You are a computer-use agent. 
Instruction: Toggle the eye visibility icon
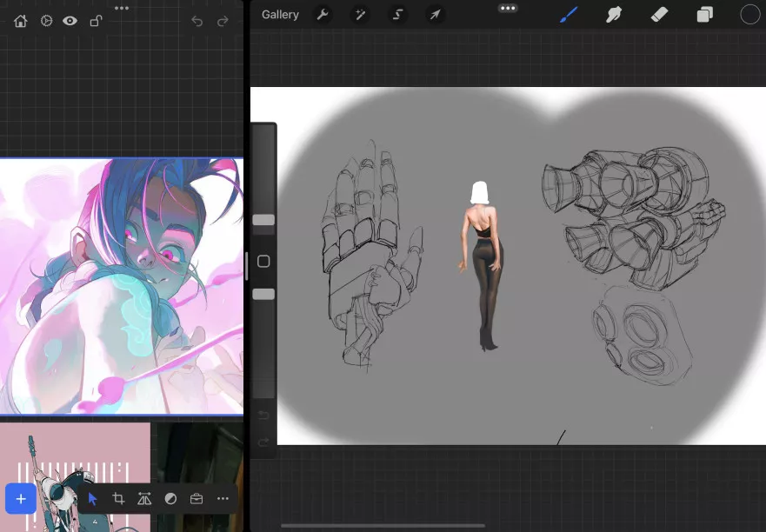70,21
